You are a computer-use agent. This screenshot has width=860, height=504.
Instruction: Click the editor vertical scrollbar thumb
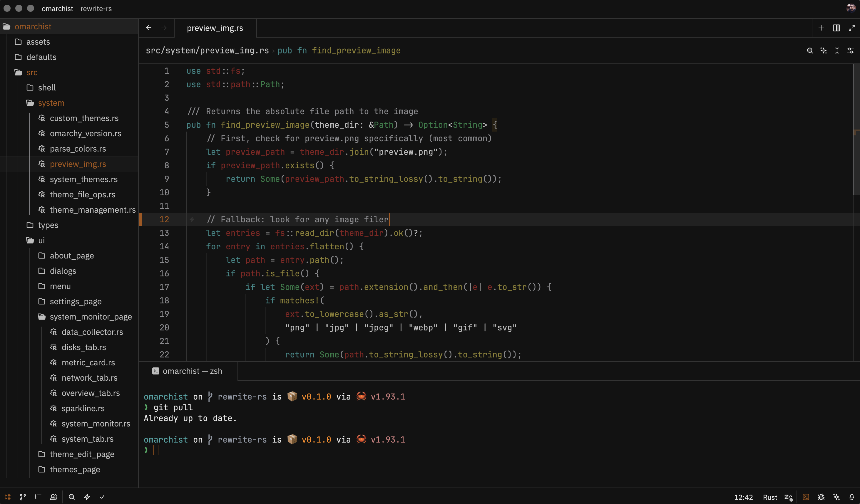point(856,129)
